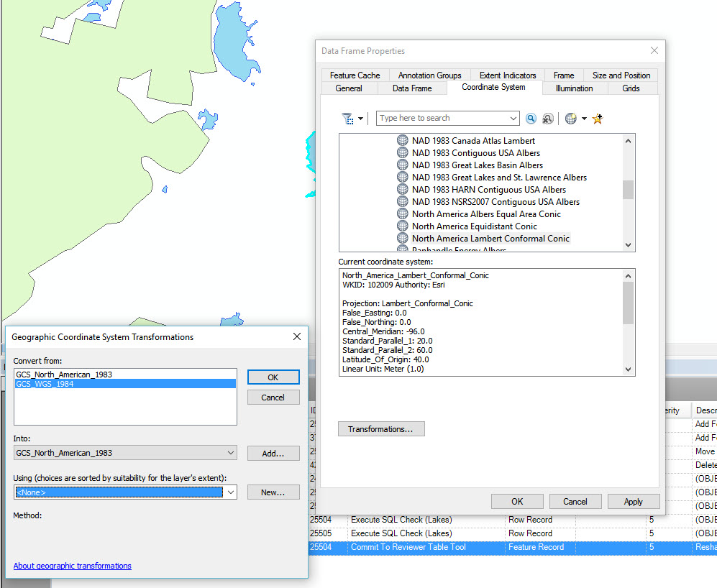The width and height of the screenshot is (717, 588).
Task: Select NAD 1983 HARN Contiguous USA Albers text
Action: pos(489,190)
